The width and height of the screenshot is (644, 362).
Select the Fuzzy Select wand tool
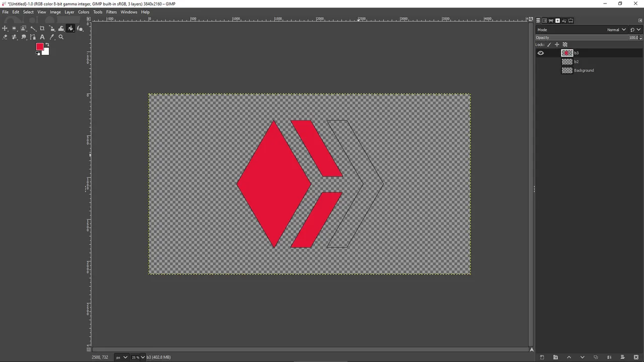(33, 28)
